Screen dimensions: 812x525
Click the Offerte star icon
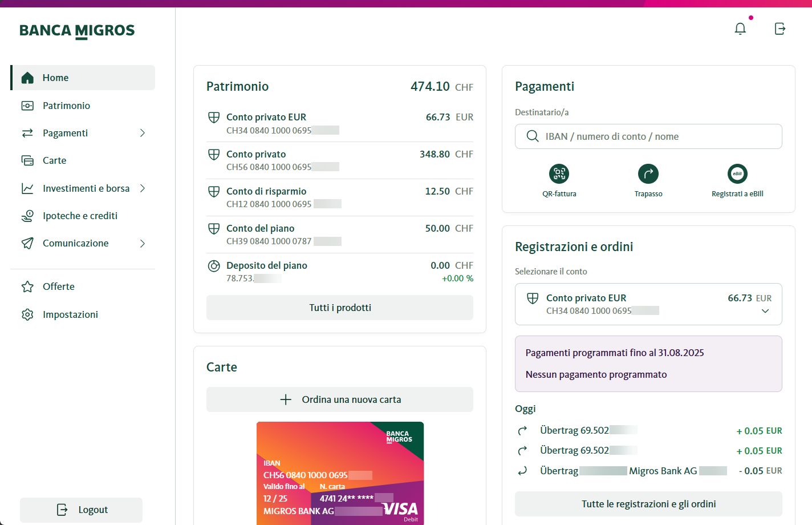[27, 286]
